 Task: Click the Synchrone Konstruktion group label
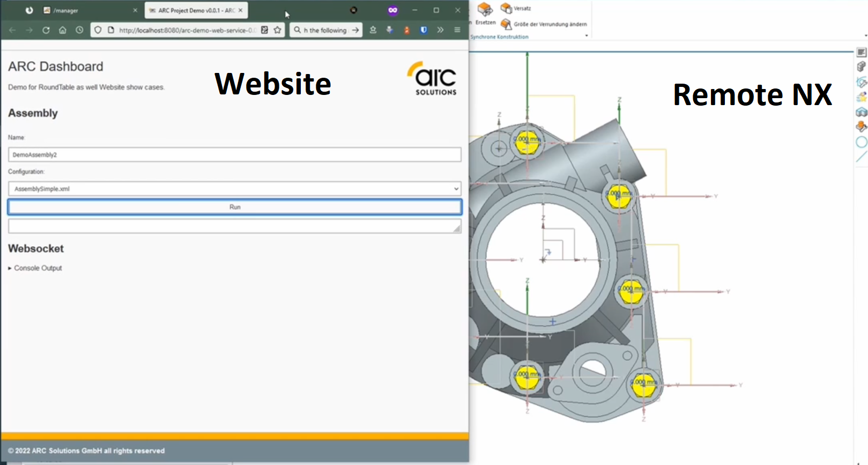(499, 36)
